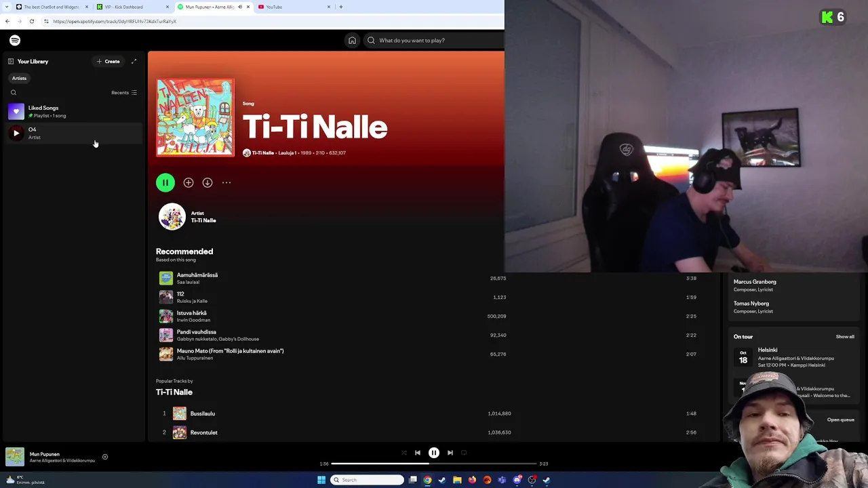Add Mun Pupunen to Liked Songs

pyautogui.click(x=105, y=457)
